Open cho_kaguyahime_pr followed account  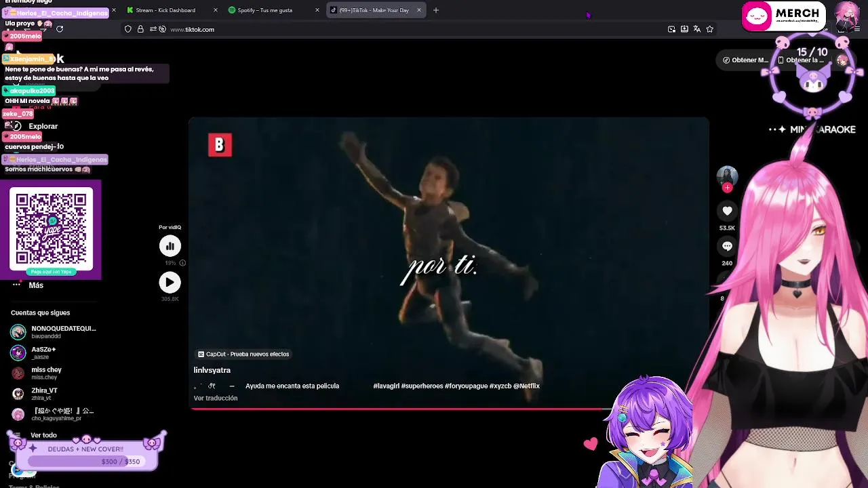pos(56,415)
